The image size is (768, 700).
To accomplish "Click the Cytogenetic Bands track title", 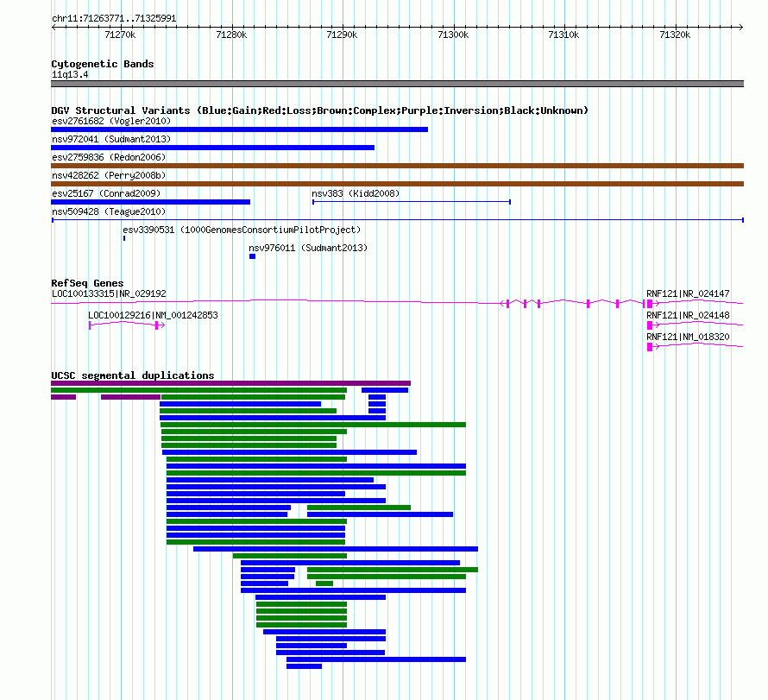I will coord(103,64).
